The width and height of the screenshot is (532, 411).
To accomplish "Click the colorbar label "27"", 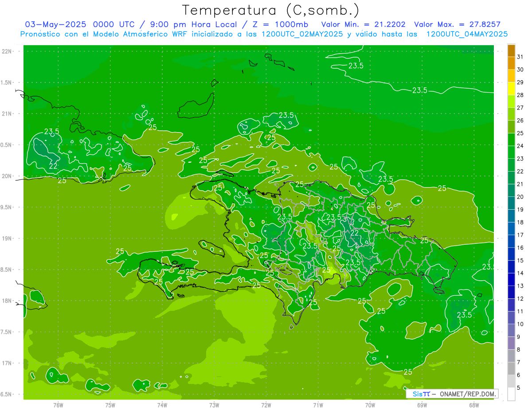I will 520,108.
